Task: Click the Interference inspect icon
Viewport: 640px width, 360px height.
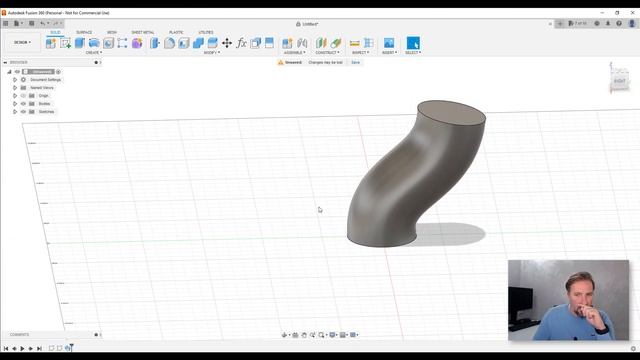Action: pos(369,43)
